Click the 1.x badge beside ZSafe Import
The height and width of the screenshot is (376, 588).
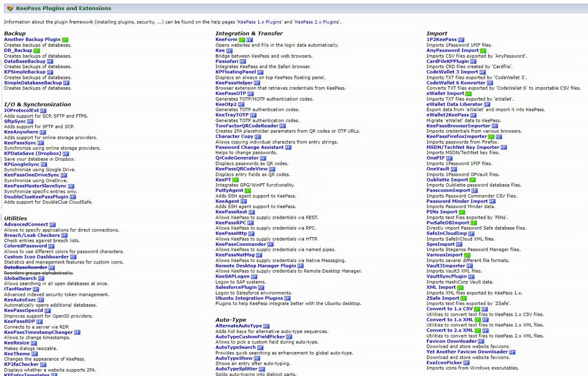(x=464, y=298)
